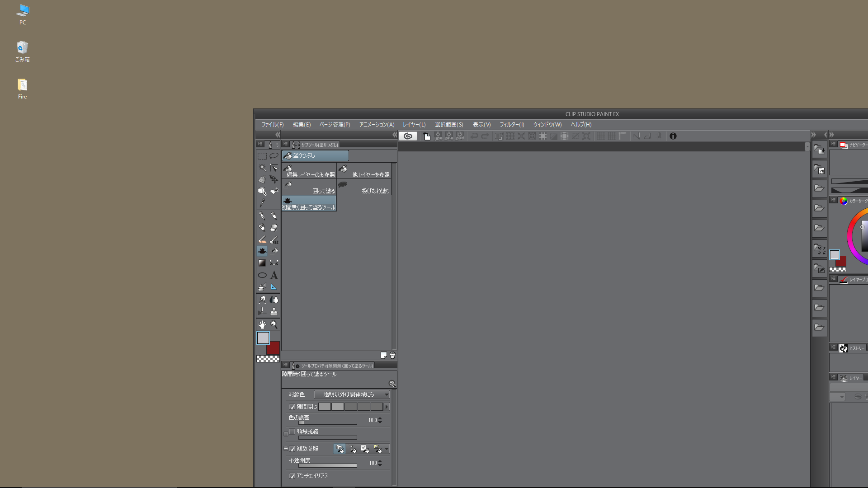868x488 pixels.
Task: Click the new document icon in toolbar
Action: coord(427,136)
